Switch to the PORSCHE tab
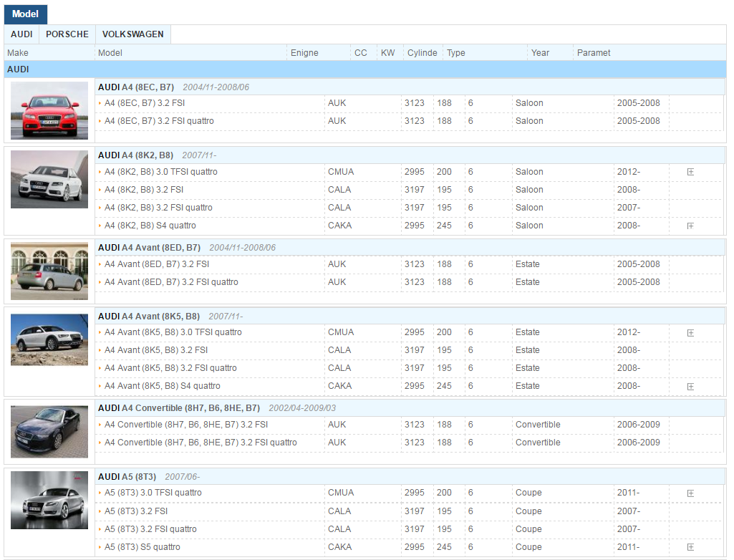 pyautogui.click(x=67, y=34)
